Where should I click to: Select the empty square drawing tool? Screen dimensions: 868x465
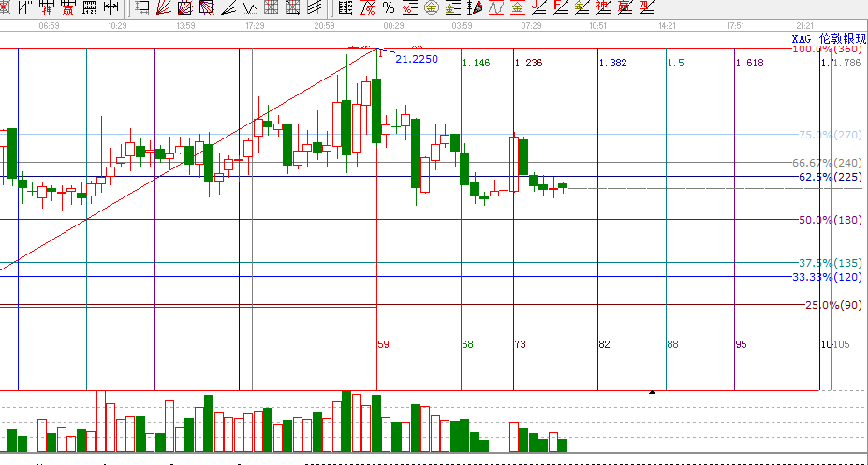142,7
